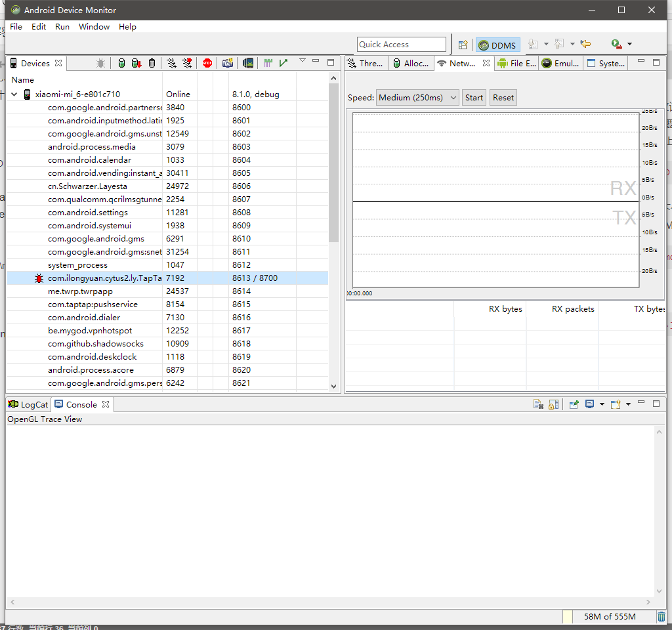Click Dump HPROF file icon
672x630 pixels.
[x=136, y=64]
